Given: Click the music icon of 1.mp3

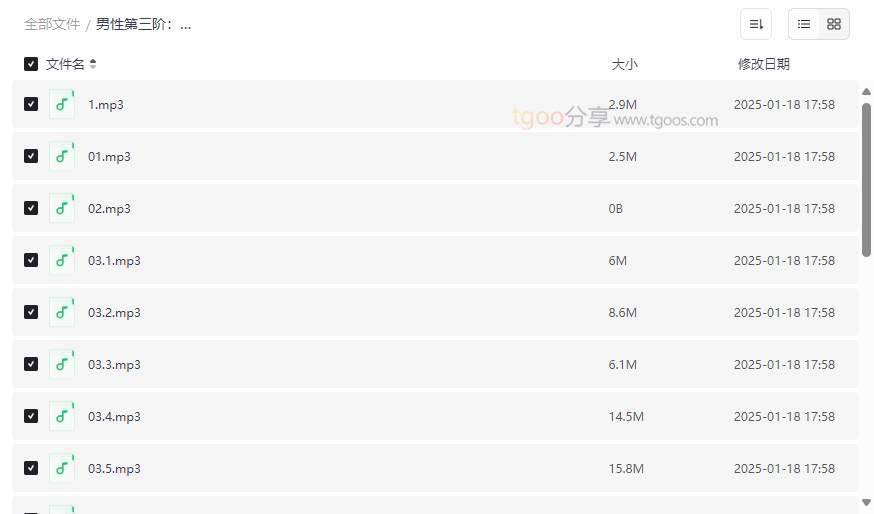Looking at the screenshot, I should tap(62, 104).
